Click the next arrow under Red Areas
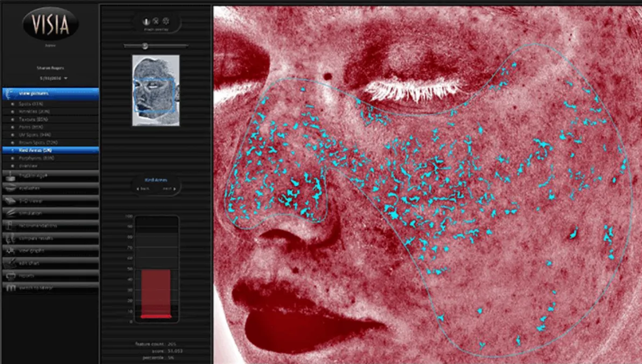 coord(168,189)
